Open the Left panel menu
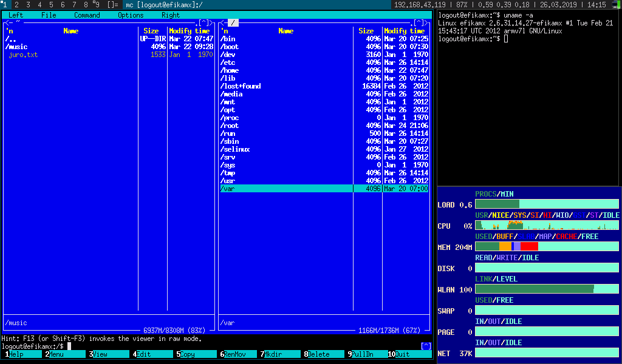 [x=16, y=15]
